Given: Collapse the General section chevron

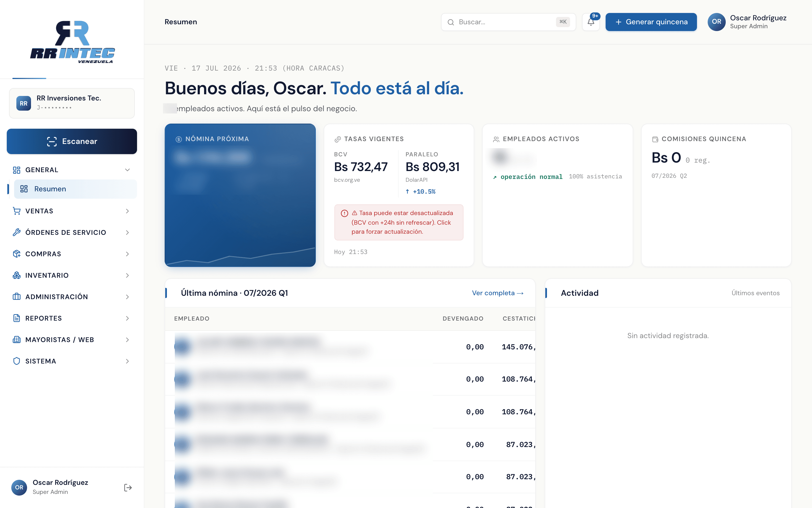Looking at the screenshot, I should 127,170.
